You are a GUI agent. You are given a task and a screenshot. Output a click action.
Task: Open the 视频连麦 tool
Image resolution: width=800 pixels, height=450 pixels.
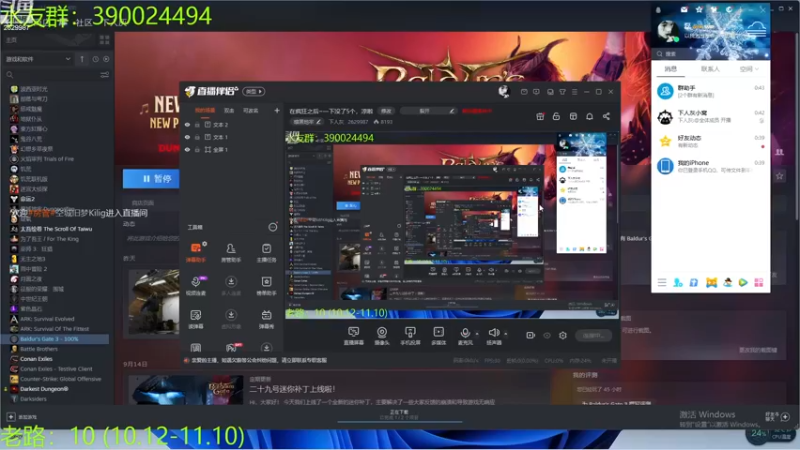(x=196, y=286)
